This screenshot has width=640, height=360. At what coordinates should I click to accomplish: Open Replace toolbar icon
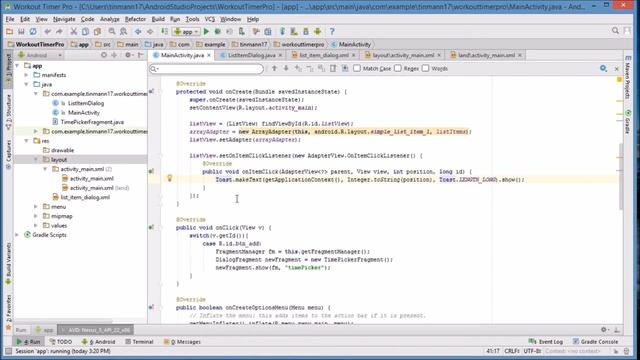123,31
